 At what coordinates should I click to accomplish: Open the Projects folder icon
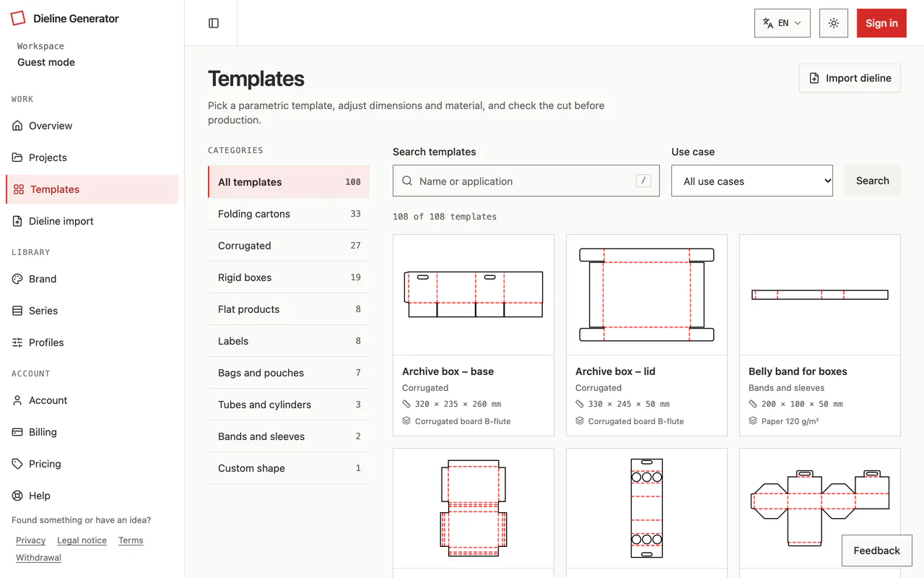pos(17,158)
